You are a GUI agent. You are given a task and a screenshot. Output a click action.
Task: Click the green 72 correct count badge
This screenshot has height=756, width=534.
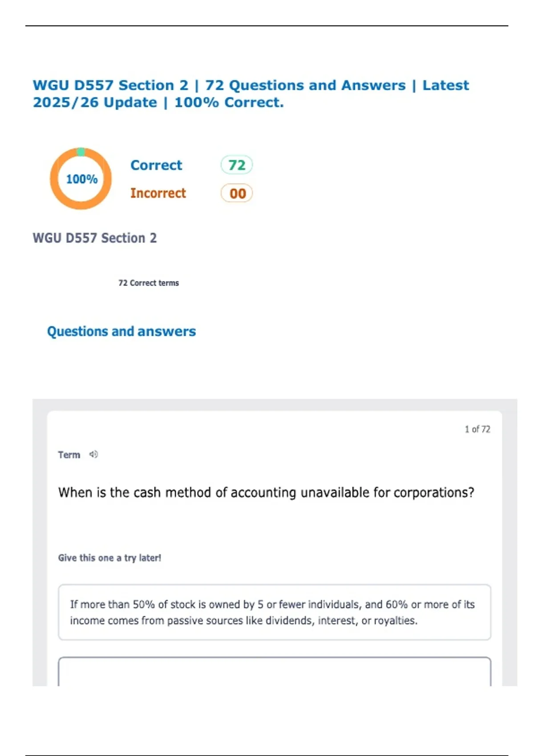236,165
